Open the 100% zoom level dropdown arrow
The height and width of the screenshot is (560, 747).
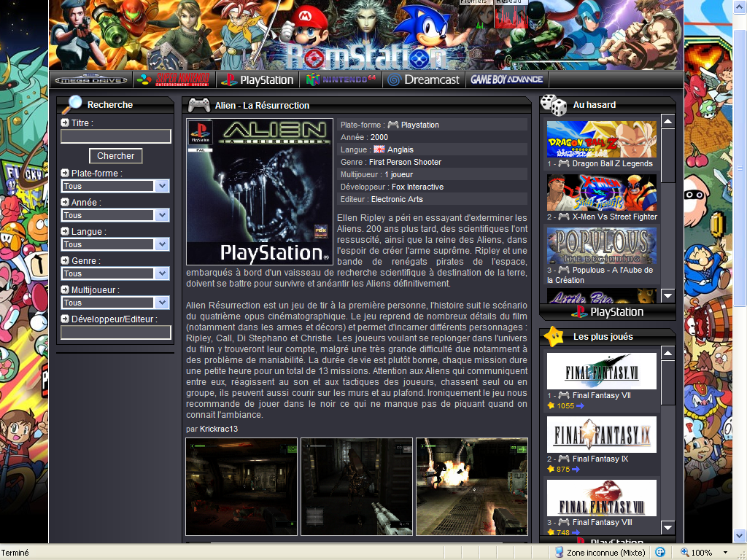pyautogui.click(x=725, y=553)
